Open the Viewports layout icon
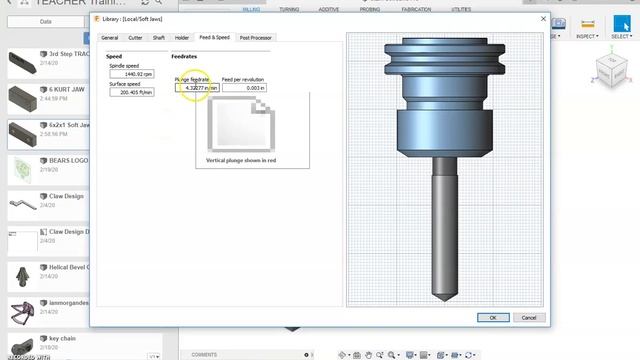Image resolution: width=640 pixels, height=360 pixels. [x=440, y=355]
